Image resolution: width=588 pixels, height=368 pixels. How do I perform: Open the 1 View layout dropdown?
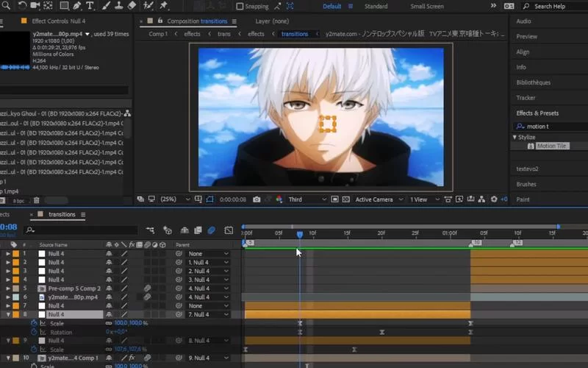(x=425, y=199)
